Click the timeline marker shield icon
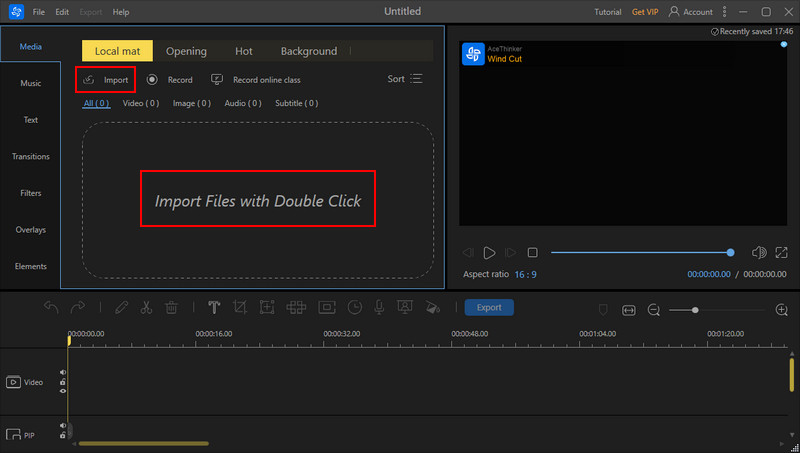 tap(603, 310)
